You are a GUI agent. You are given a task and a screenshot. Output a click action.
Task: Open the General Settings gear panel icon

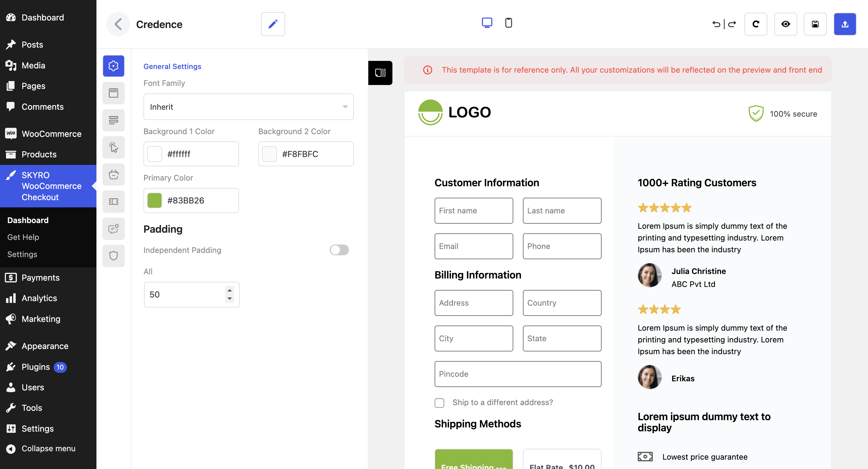pos(114,66)
